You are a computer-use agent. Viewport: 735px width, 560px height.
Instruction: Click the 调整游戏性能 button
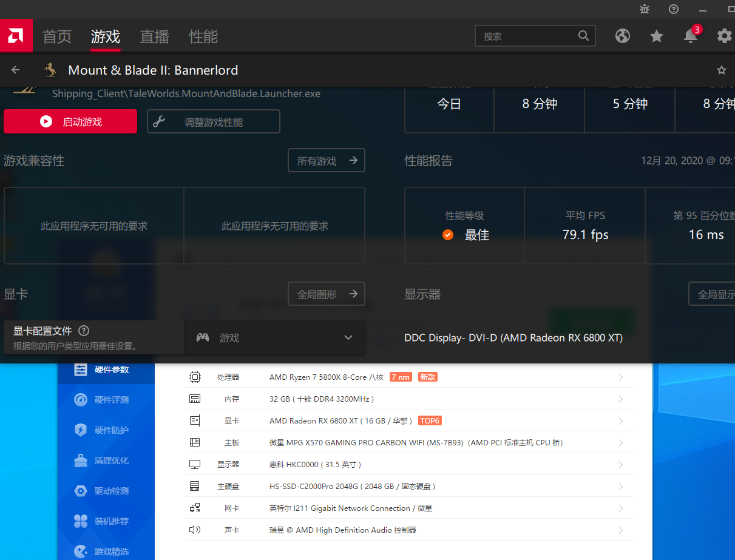click(214, 121)
